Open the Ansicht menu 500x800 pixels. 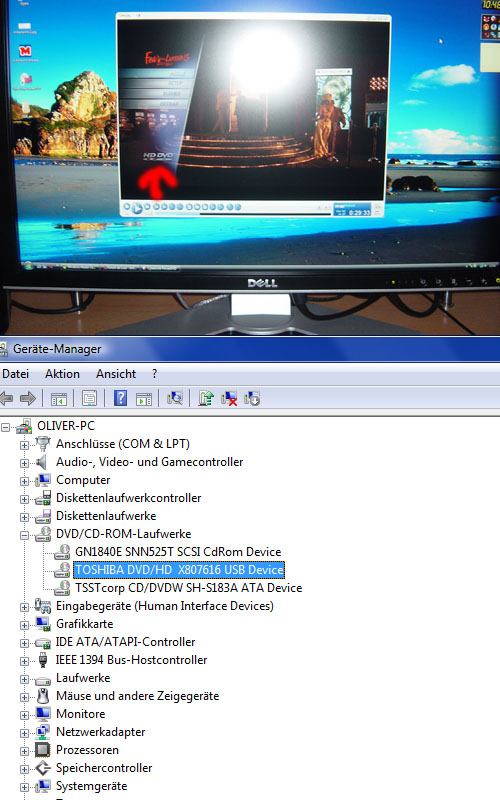click(116, 374)
